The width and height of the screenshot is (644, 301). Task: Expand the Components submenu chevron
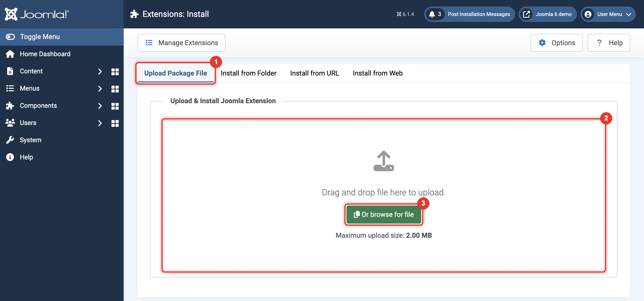(x=100, y=106)
